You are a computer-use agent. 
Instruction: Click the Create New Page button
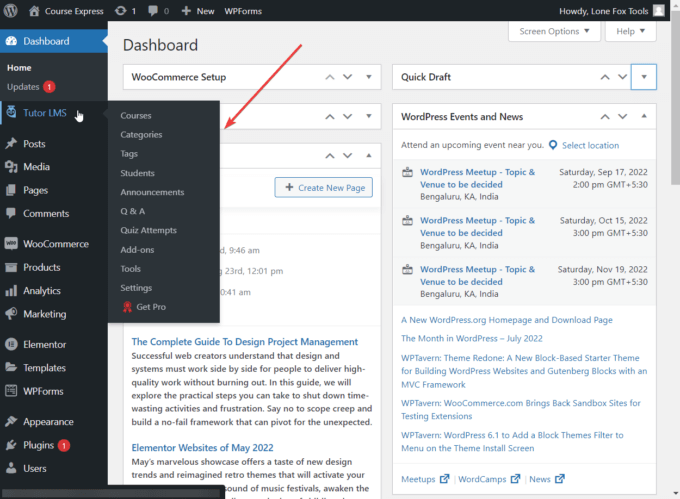[x=324, y=187]
